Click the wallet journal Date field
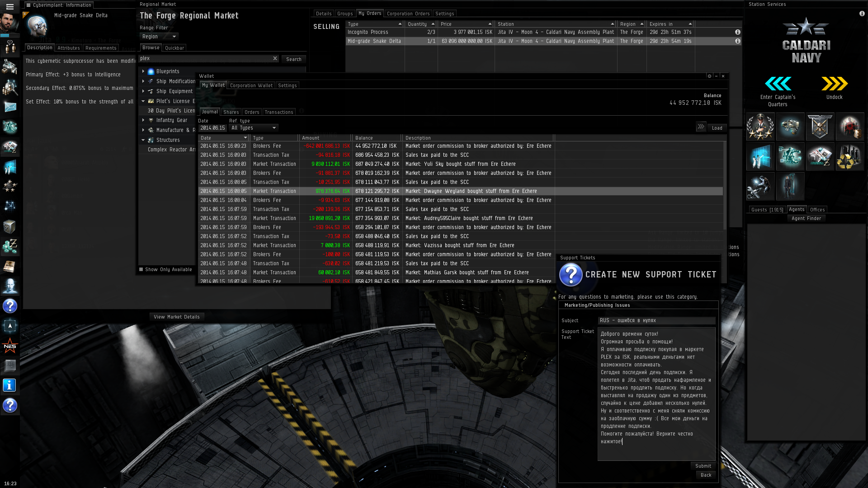Image resolution: width=868 pixels, height=488 pixels. click(x=212, y=128)
